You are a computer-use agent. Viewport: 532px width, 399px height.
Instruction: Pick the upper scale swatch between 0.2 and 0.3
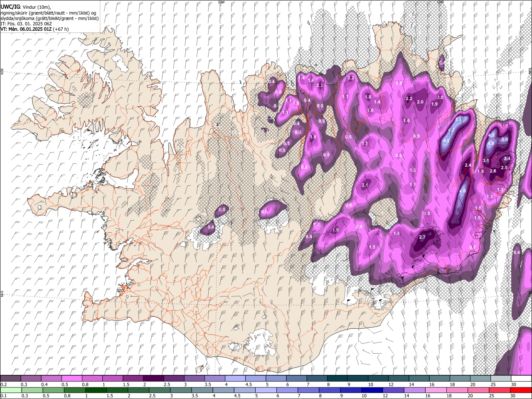coord(10,379)
